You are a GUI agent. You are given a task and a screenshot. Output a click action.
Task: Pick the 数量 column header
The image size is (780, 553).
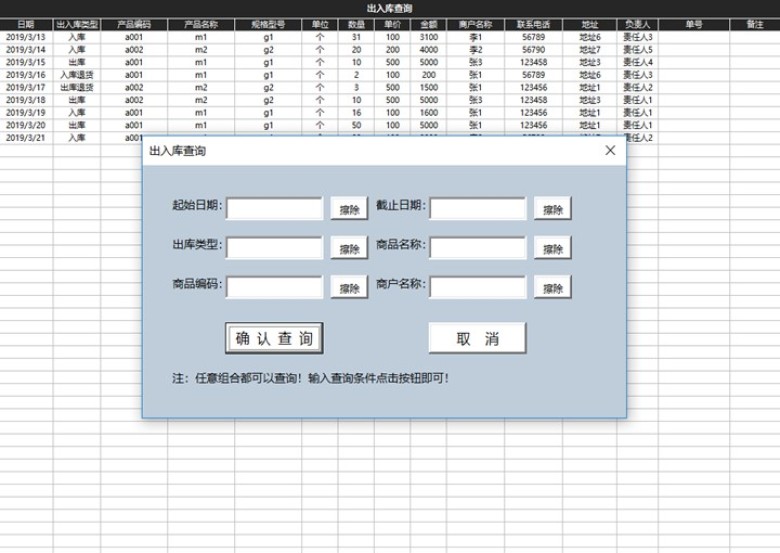pyautogui.click(x=356, y=24)
